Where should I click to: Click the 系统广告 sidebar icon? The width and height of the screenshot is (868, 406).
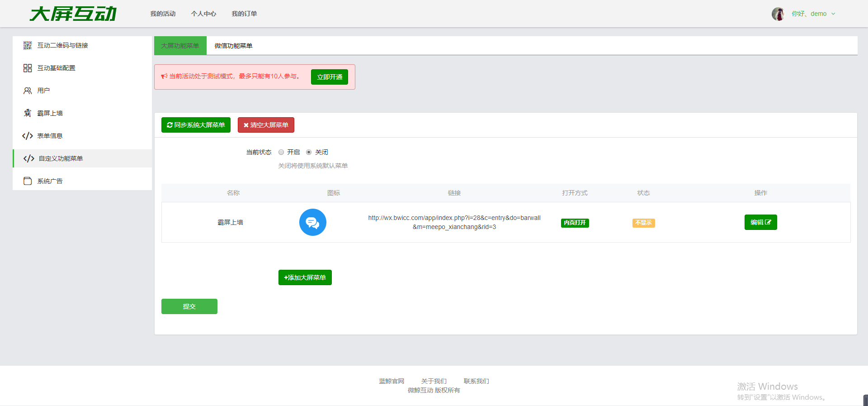pyautogui.click(x=28, y=181)
